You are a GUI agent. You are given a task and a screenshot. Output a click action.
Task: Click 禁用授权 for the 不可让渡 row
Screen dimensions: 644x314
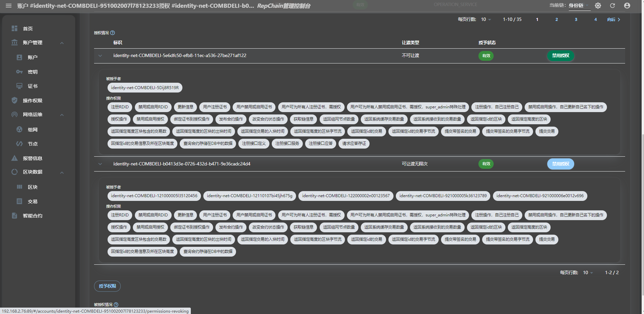[560, 56]
